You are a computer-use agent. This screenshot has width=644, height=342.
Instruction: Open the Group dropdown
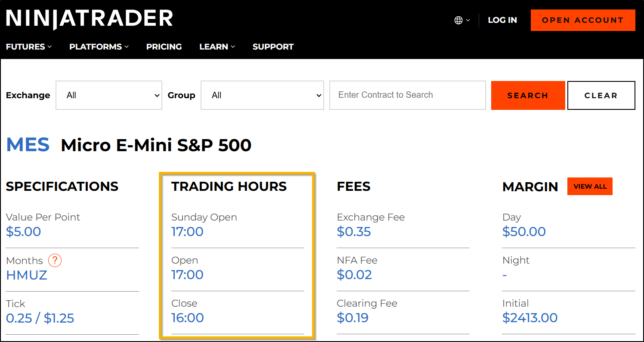pos(262,95)
